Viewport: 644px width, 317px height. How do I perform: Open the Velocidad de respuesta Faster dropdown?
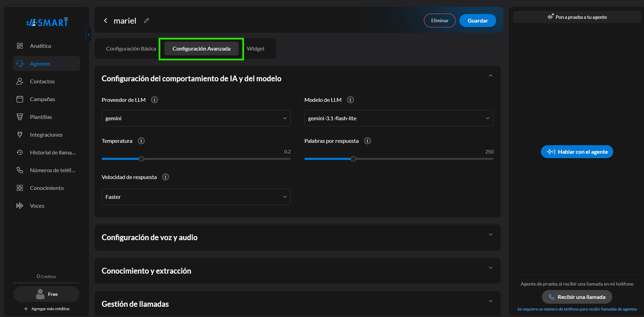(x=196, y=197)
